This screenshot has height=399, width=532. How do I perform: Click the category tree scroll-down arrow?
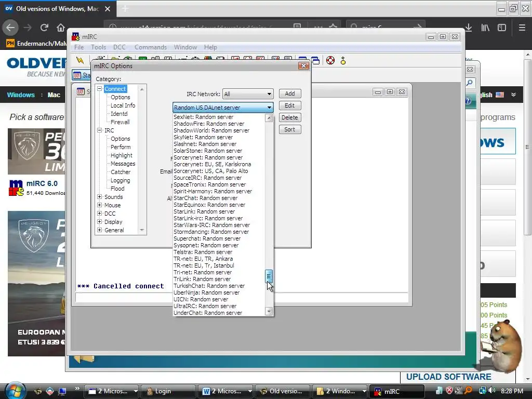click(x=142, y=230)
